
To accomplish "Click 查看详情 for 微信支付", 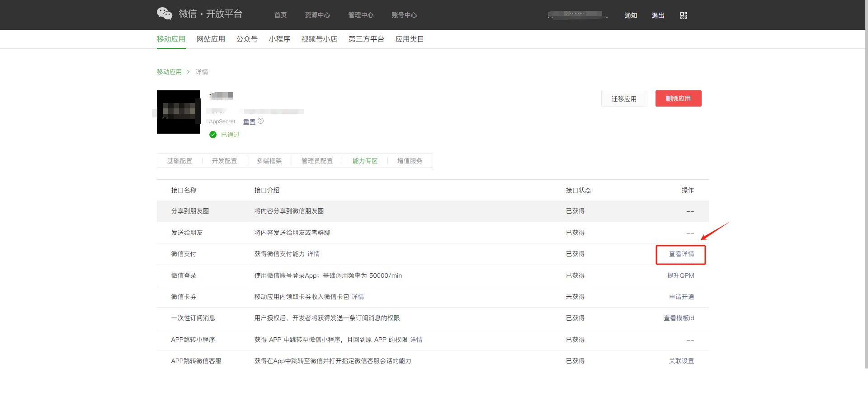I will click(681, 254).
